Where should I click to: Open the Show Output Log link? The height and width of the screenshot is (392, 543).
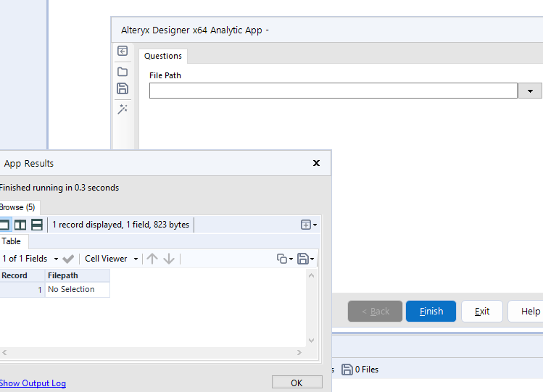tap(33, 383)
